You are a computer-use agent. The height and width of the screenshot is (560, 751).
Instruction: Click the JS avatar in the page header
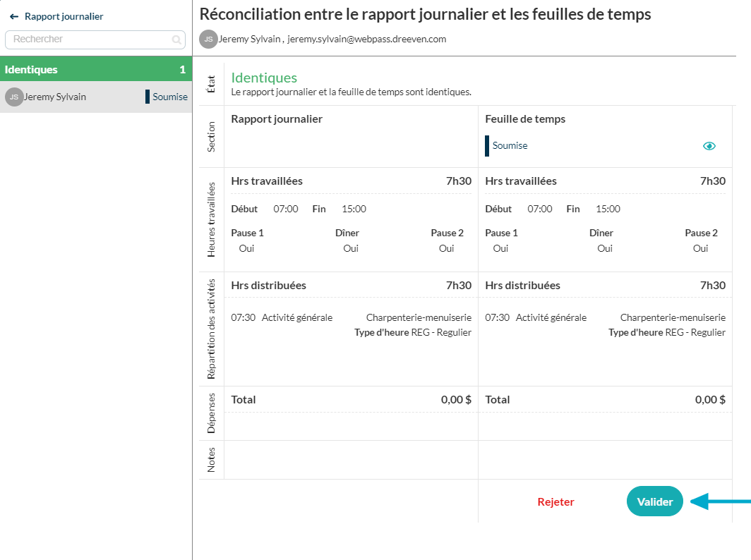pyautogui.click(x=208, y=39)
